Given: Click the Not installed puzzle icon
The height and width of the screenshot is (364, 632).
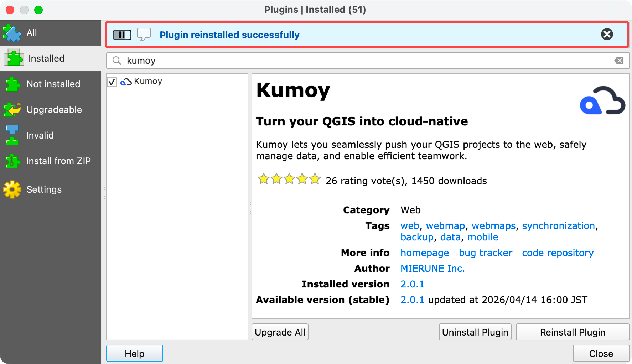Looking at the screenshot, I should pos(12,84).
